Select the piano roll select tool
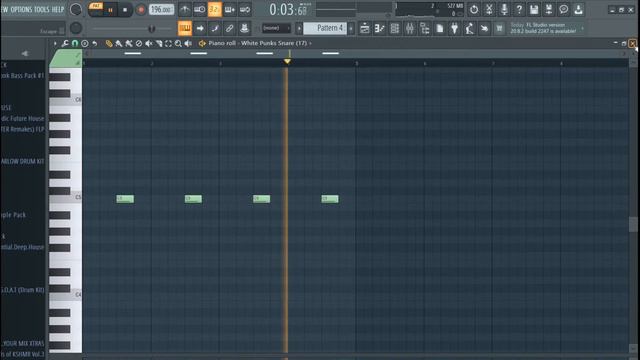The height and width of the screenshot is (360, 640). (169, 43)
